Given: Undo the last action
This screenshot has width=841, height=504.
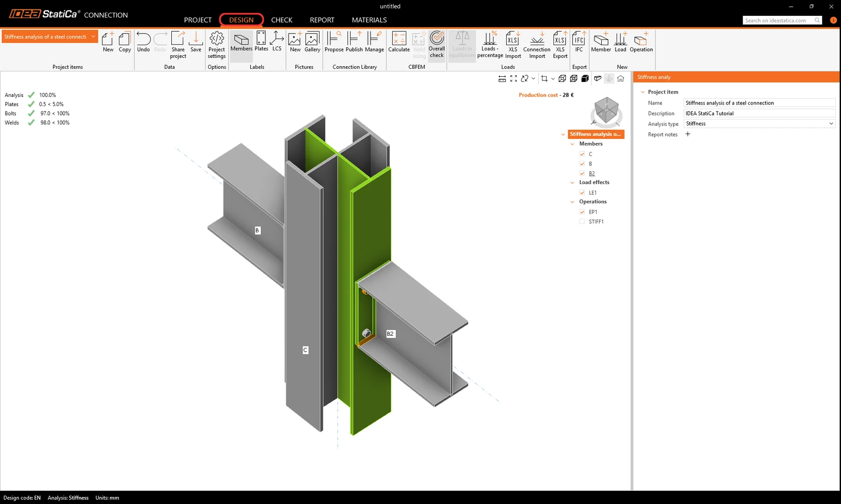Looking at the screenshot, I should (x=143, y=42).
